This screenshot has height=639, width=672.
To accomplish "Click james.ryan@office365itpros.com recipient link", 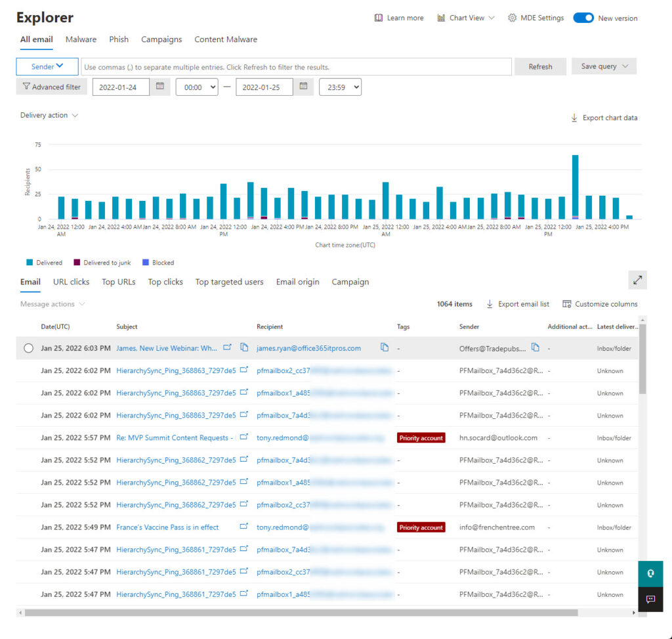I will click(308, 348).
